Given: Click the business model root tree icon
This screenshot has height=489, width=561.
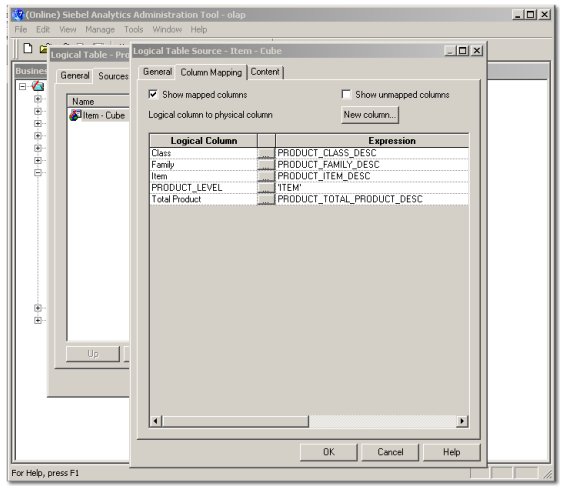Looking at the screenshot, I should coord(38,86).
